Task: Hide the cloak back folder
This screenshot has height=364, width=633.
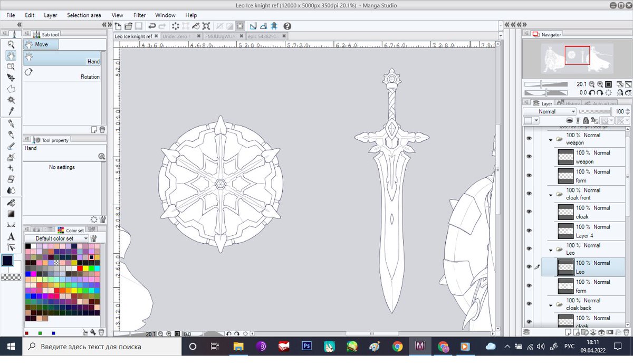Action: pyautogui.click(x=529, y=304)
